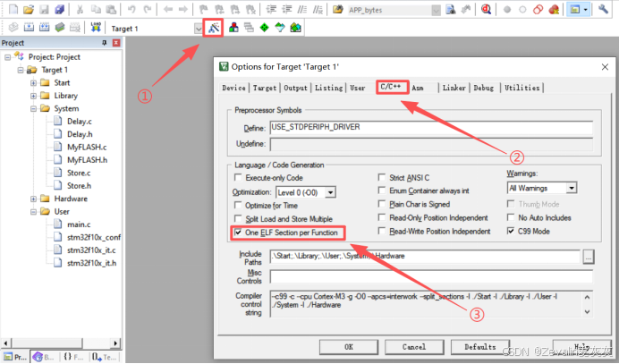
Task: Click the Kill All Breakpoints icon
Action: click(554, 10)
